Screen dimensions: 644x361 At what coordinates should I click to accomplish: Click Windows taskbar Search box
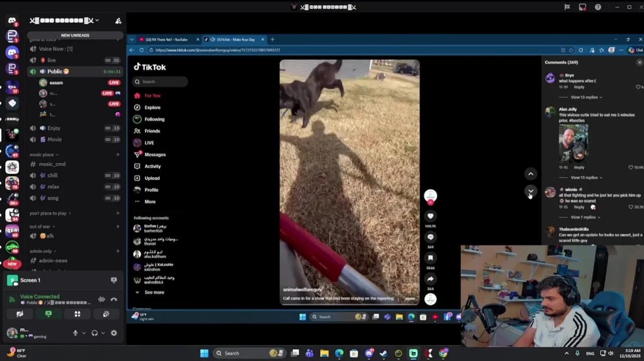coord(249,353)
